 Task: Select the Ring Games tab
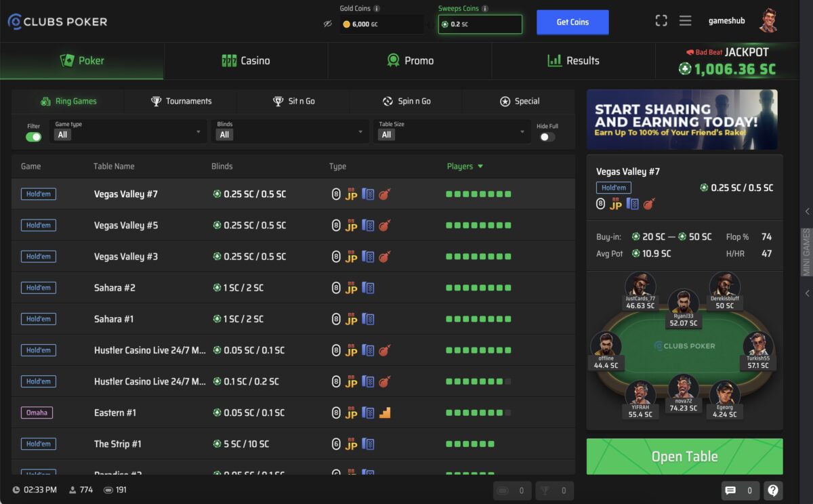click(68, 102)
